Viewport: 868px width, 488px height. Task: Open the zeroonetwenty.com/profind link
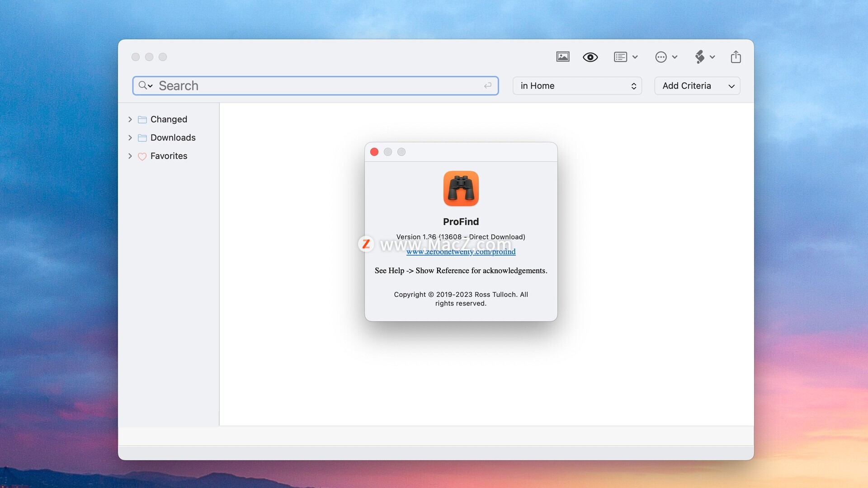coord(461,252)
